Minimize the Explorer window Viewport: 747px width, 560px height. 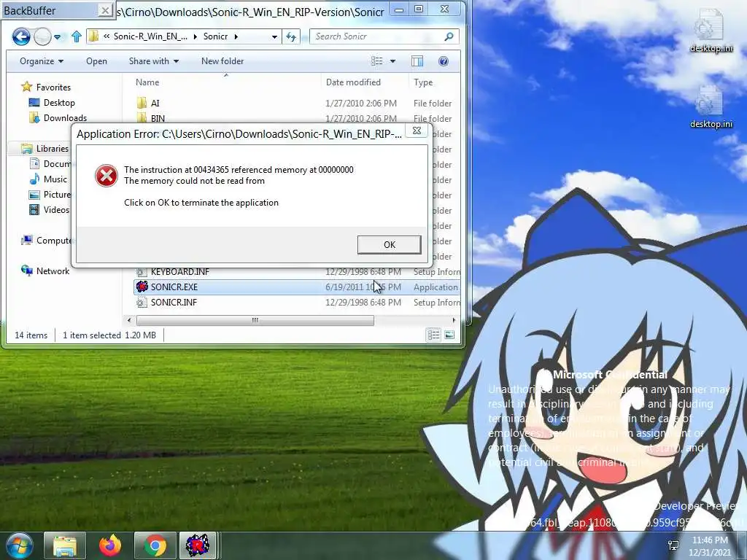pos(399,9)
